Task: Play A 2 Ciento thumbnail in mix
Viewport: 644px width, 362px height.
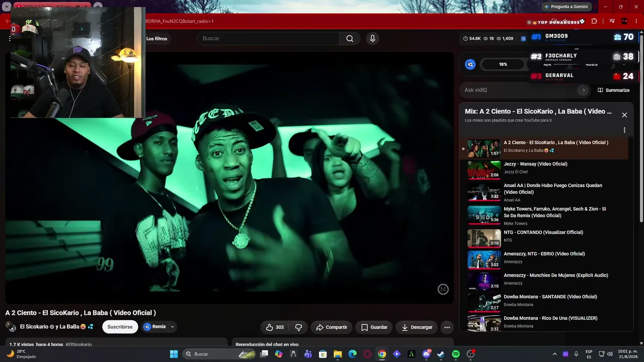Action: pyautogui.click(x=484, y=148)
